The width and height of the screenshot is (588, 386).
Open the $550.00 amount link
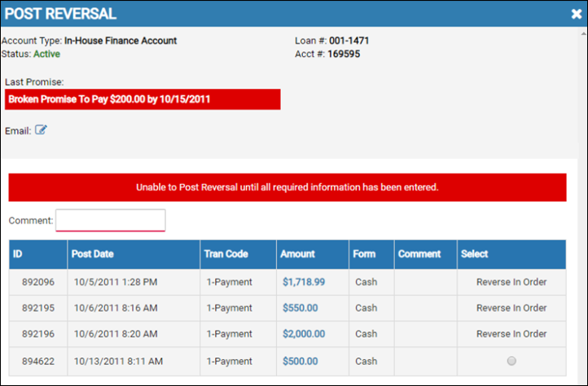(x=300, y=308)
